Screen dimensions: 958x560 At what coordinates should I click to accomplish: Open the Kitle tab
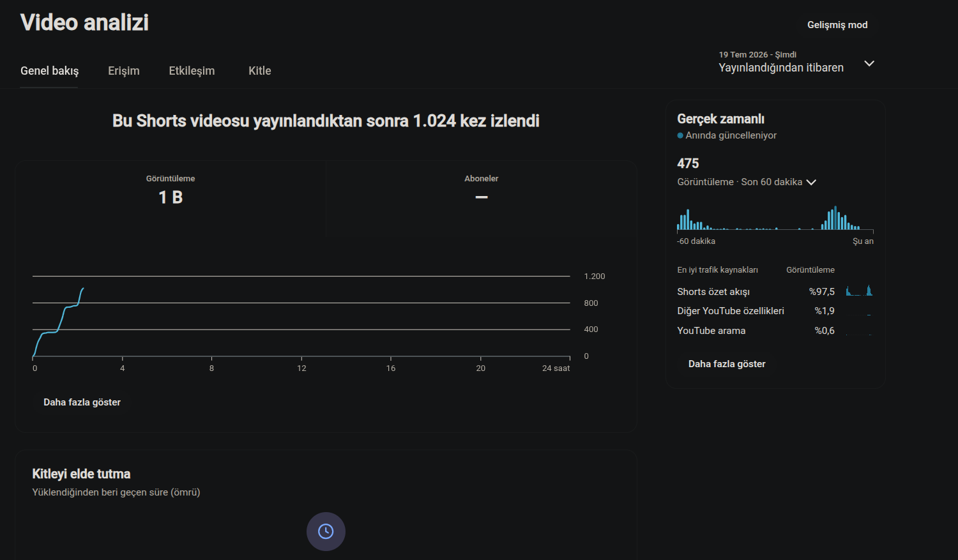click(x=260, y=71)
